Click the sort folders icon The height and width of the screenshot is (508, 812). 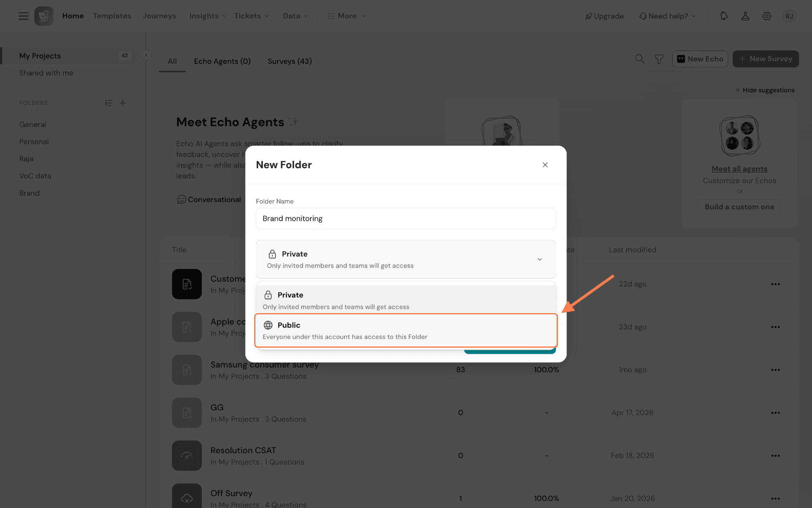point(109,103)
